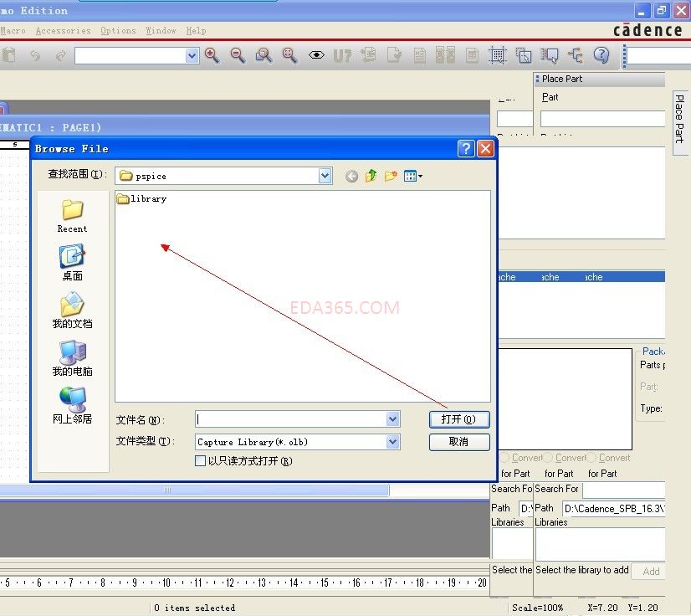Open the Options menu
The height and width of the screenshot is (616, 691).
[118, 30]
